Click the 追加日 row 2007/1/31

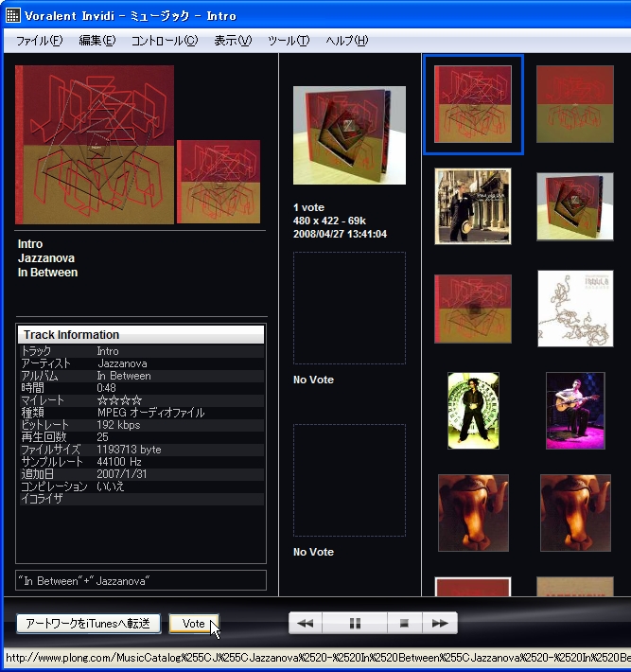click(x=141, y=474)
